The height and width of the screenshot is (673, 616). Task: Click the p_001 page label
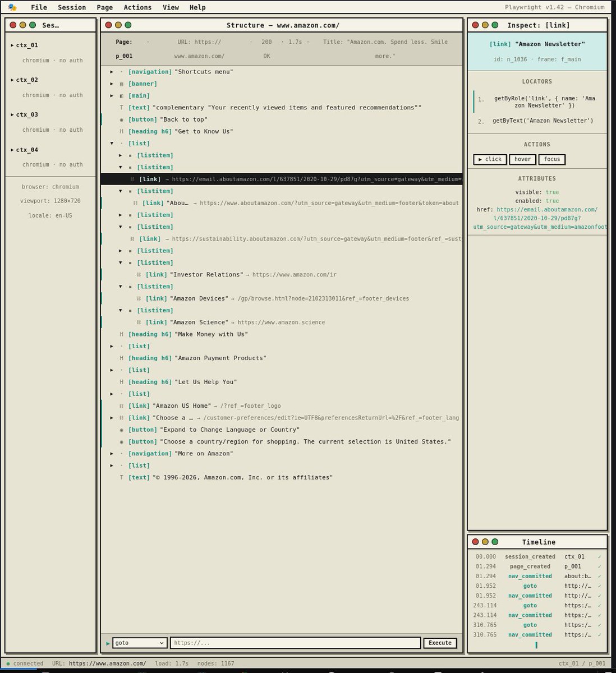pos(124,56)
